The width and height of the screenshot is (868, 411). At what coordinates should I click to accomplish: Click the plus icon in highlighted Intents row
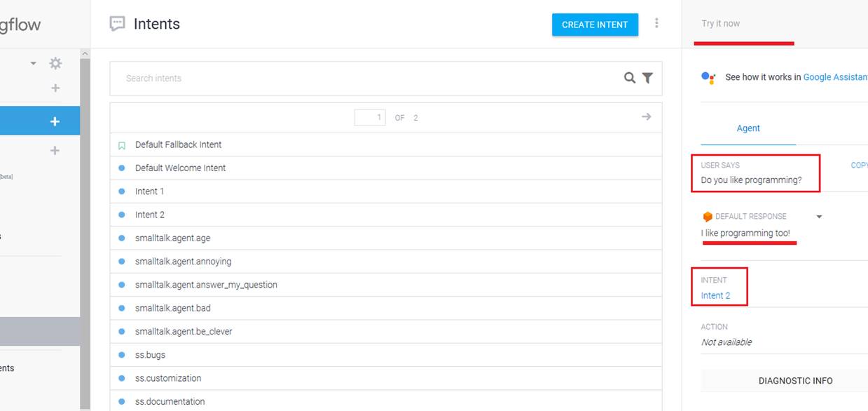click(x=55, y=121)
